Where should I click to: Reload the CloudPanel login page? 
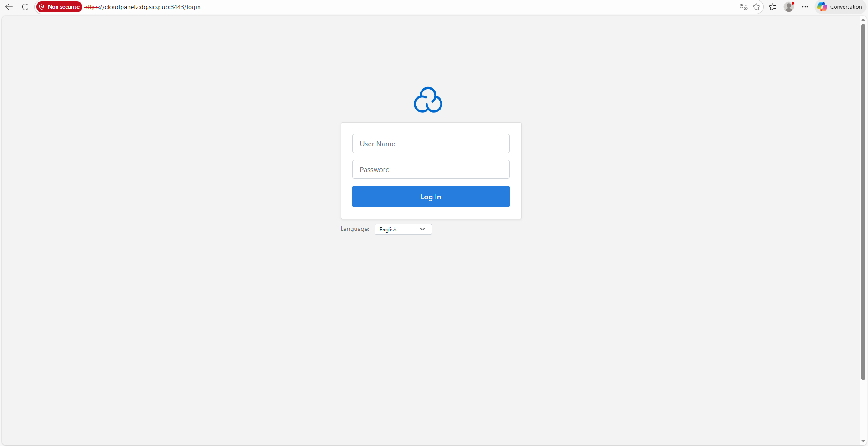(x=25, y=7)
